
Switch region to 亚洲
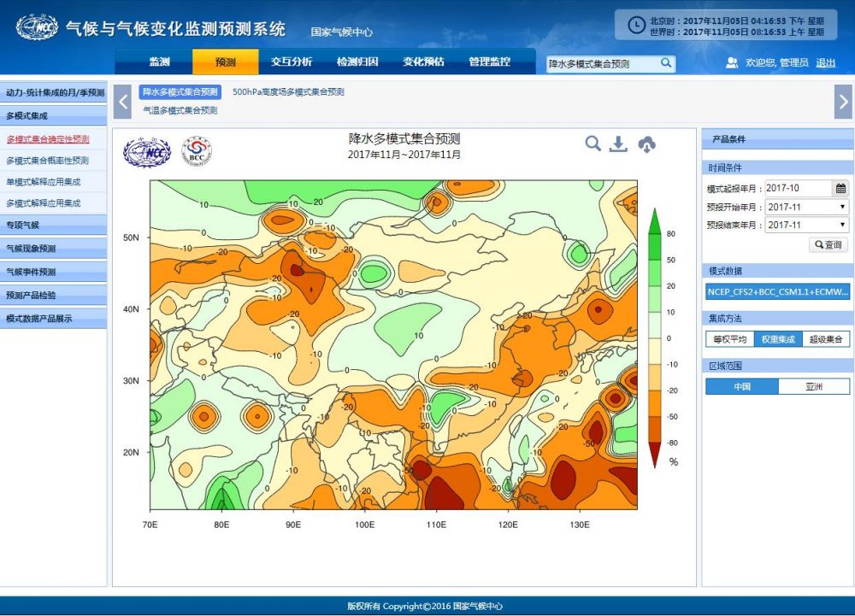814,386
